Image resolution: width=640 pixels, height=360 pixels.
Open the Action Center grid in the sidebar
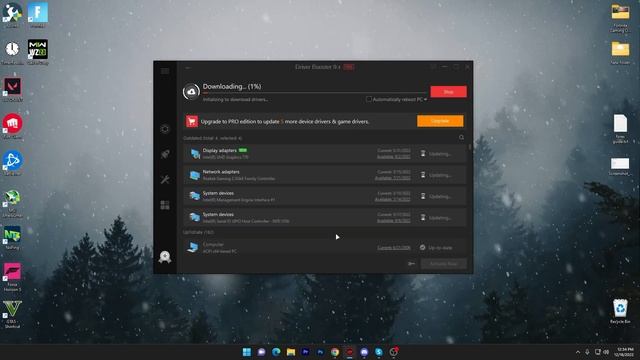[x=165, y=205]
